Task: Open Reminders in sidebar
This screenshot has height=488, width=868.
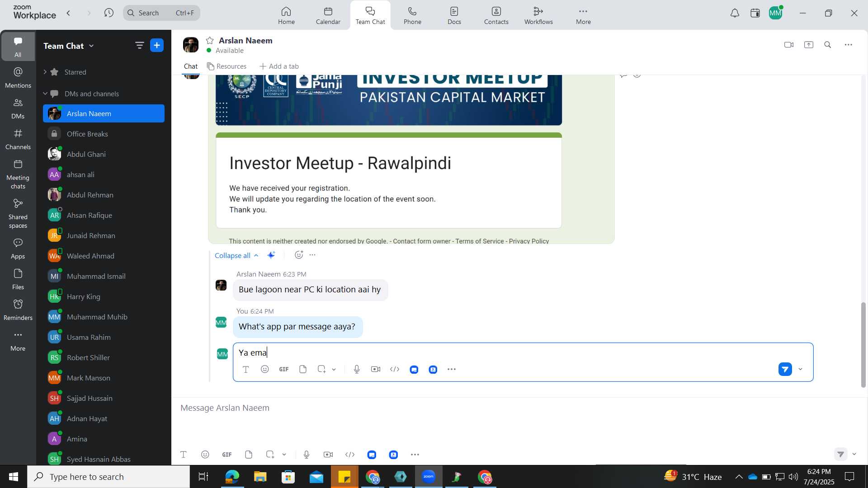Action: [18, 310]
